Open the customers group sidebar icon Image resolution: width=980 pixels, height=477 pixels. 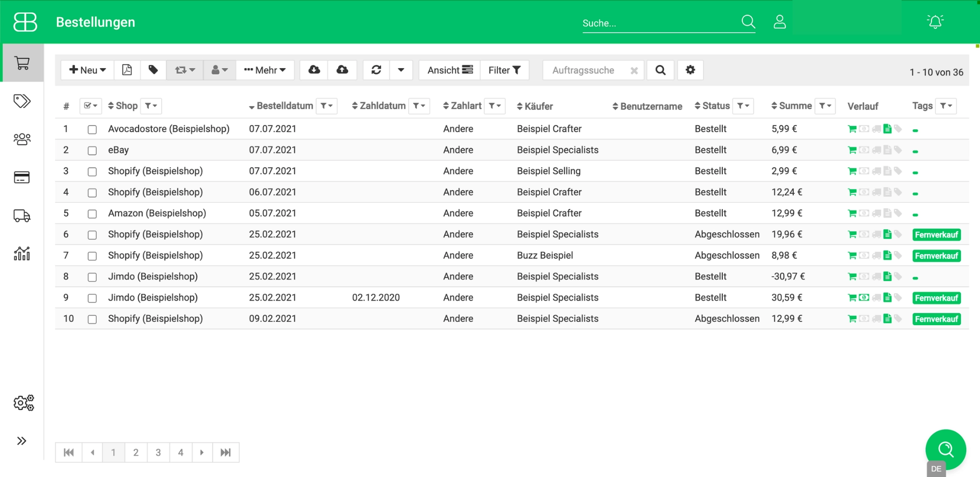[22, 139]
